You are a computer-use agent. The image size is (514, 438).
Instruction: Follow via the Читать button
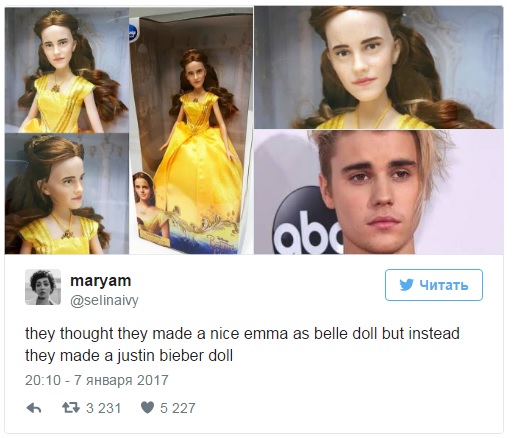click(434, 285)
